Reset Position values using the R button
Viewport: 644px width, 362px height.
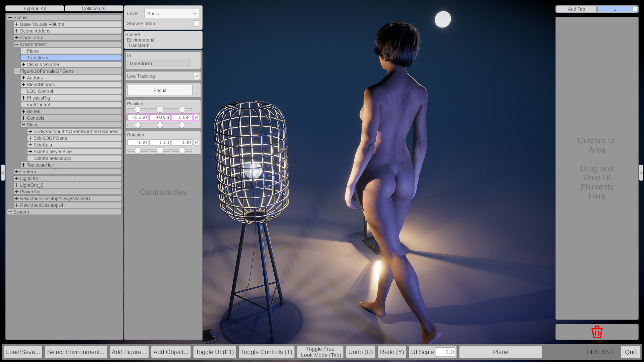point(196,117)
